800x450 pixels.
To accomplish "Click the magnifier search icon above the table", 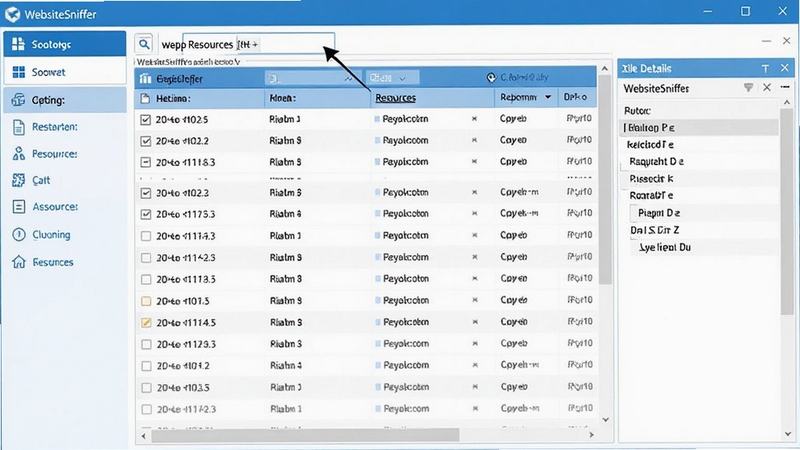I will pyautogui.click(x=144, y=44).
